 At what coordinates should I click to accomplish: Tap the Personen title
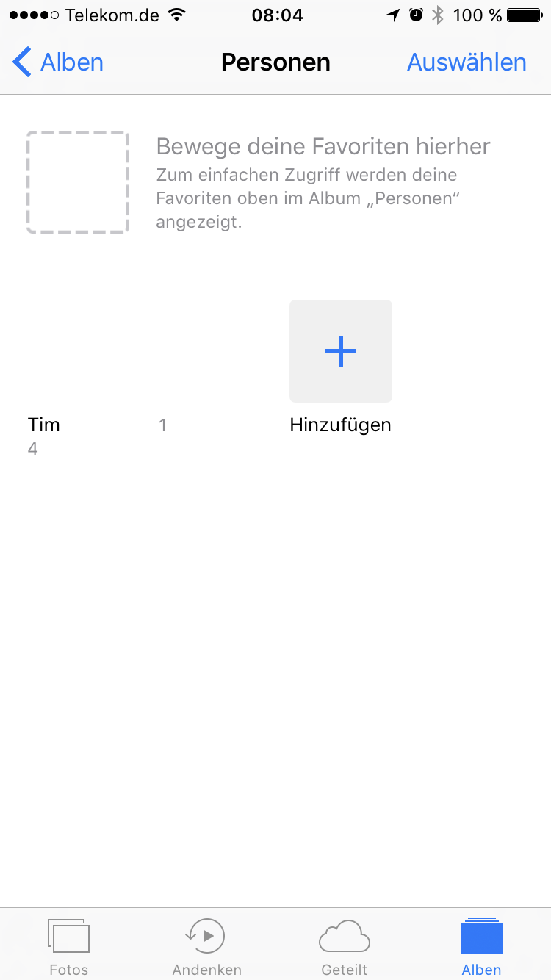(275, 62)
